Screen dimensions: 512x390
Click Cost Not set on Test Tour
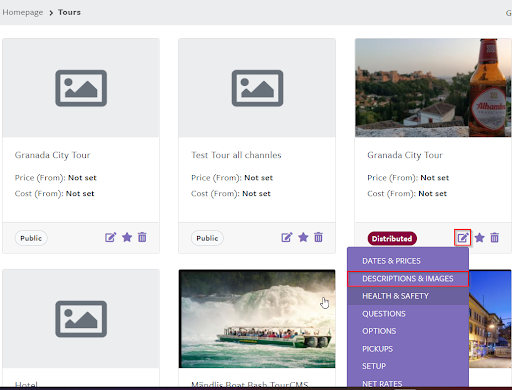coord(256,194)
